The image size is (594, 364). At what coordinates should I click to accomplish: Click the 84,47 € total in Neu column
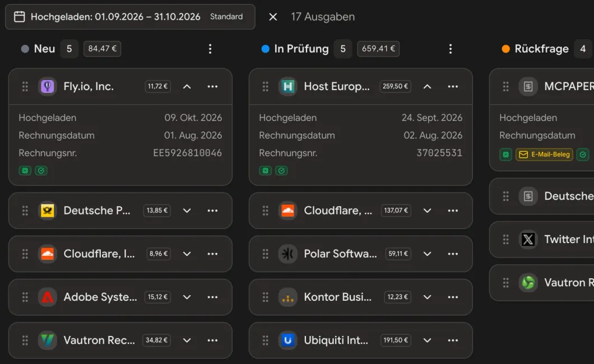(103, 49)
